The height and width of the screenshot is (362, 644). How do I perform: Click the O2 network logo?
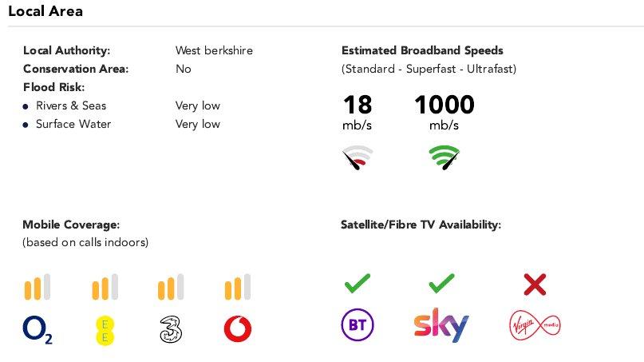point(38,330)
